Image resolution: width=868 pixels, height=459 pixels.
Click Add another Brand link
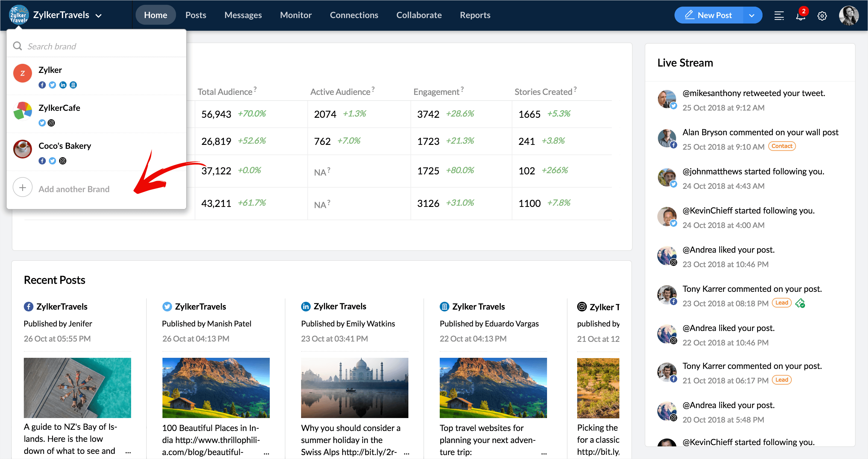[74, 189]
